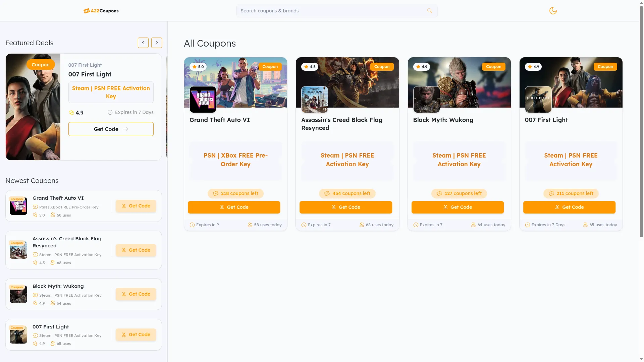This screenshot has height=362, width=644.
Task: Click the Coupon badge on featured deal image
Action: [x=41, y=65]
